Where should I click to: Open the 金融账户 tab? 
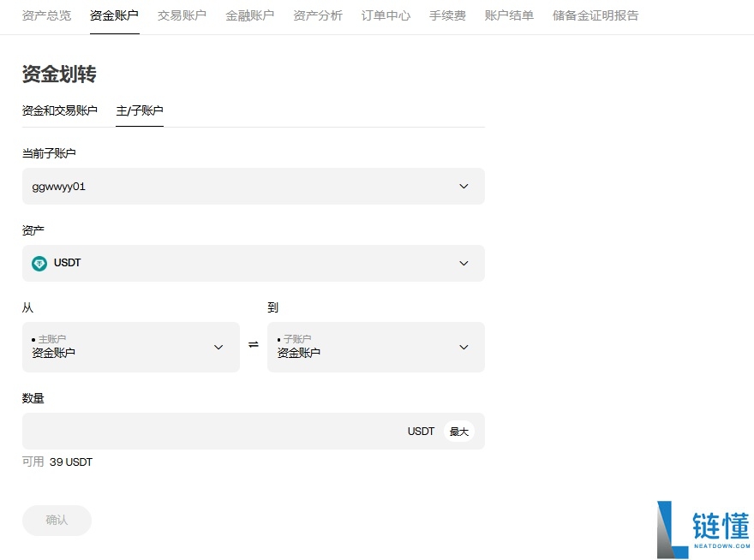(250, 16)
